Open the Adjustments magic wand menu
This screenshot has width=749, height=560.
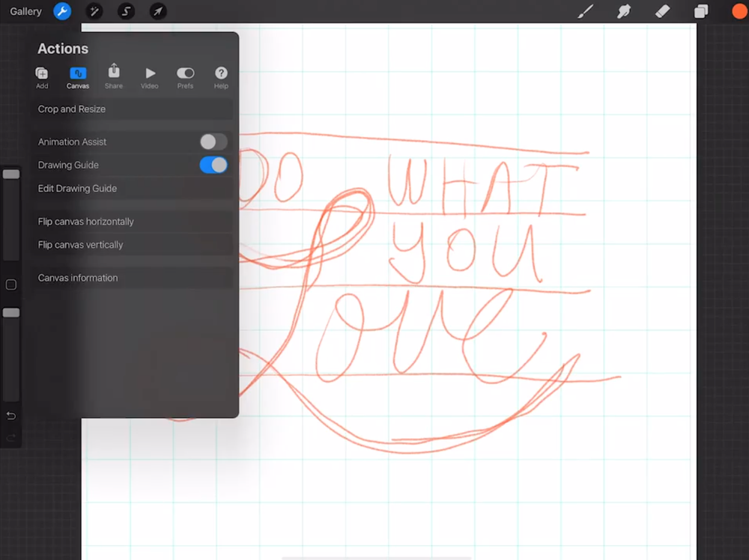pyautogui.click(x=94, y=11)
